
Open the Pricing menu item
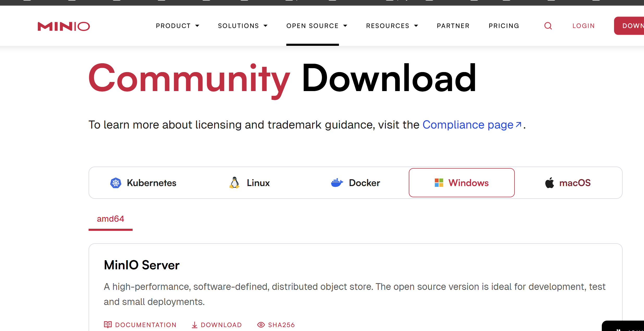tap(504, 26)
